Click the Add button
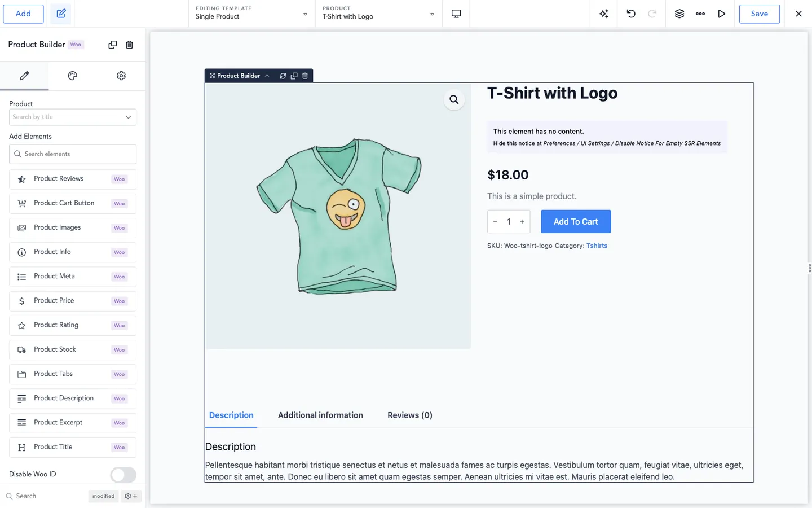812x508 pixels. pos(23,14)
